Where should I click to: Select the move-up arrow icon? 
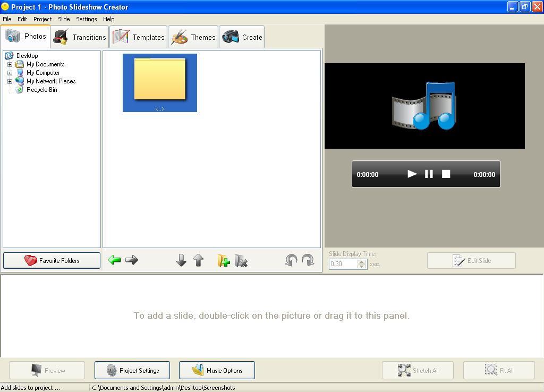pos(198,260)
